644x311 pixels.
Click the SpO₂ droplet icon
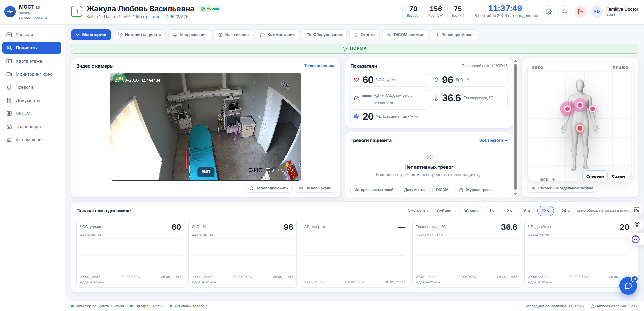point(436,80)
